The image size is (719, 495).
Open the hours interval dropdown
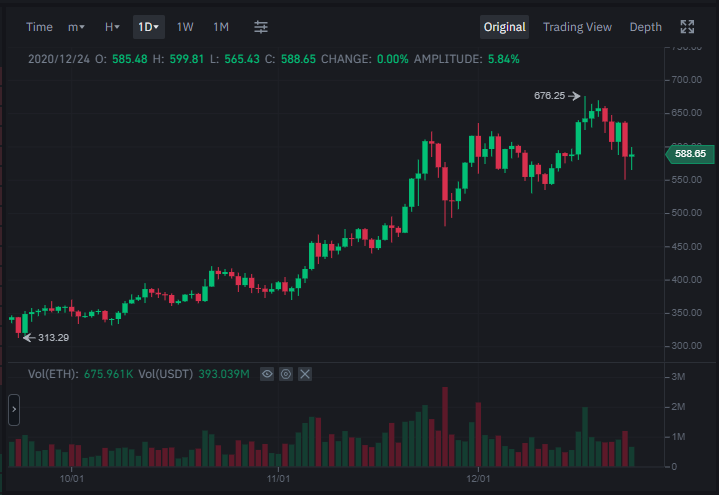[x=112, y=27]
